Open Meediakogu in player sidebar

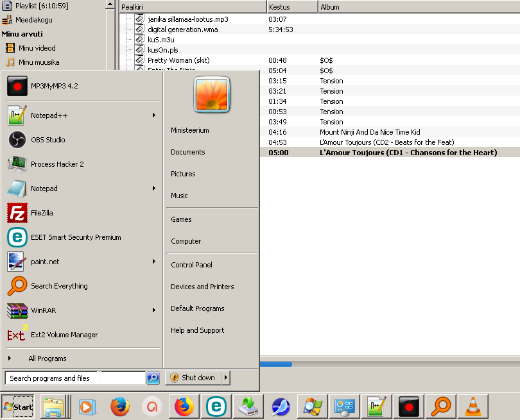(x=34, y=20)
